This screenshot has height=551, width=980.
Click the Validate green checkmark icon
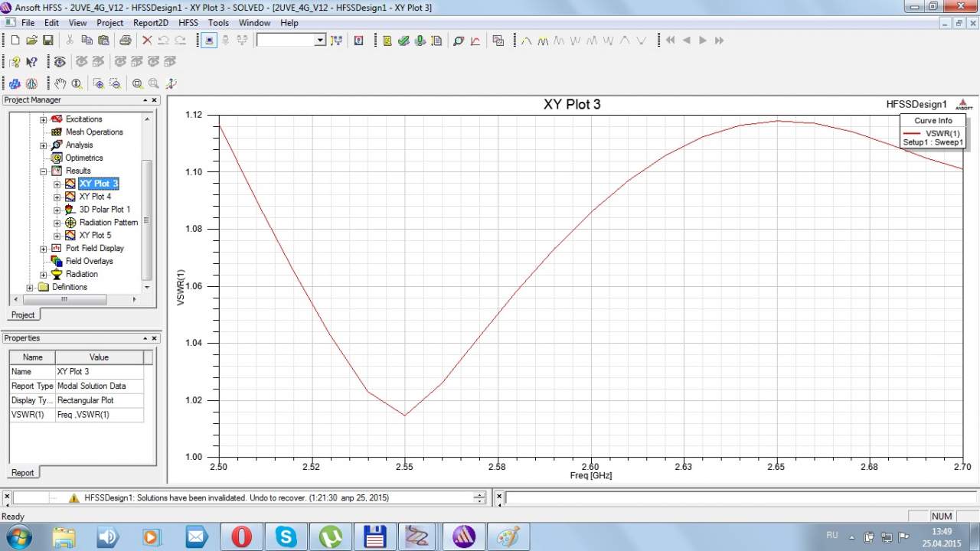click(403, 41)
